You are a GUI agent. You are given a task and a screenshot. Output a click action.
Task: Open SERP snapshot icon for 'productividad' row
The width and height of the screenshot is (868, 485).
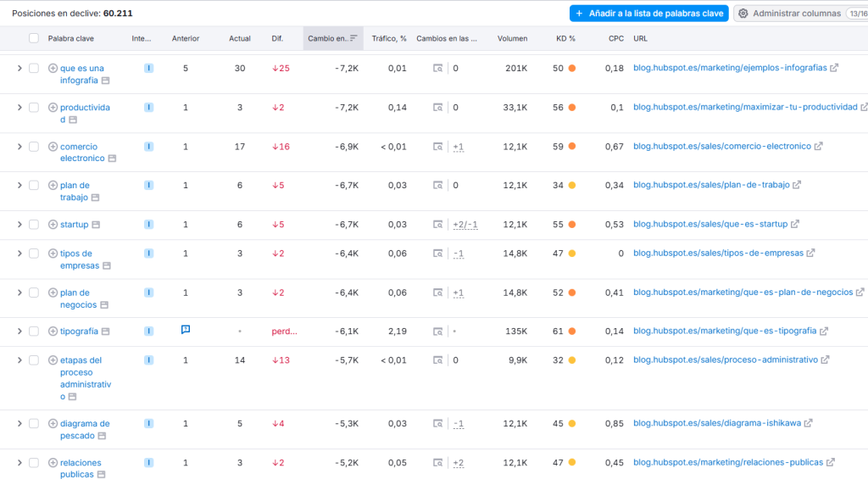coord(438,108)
